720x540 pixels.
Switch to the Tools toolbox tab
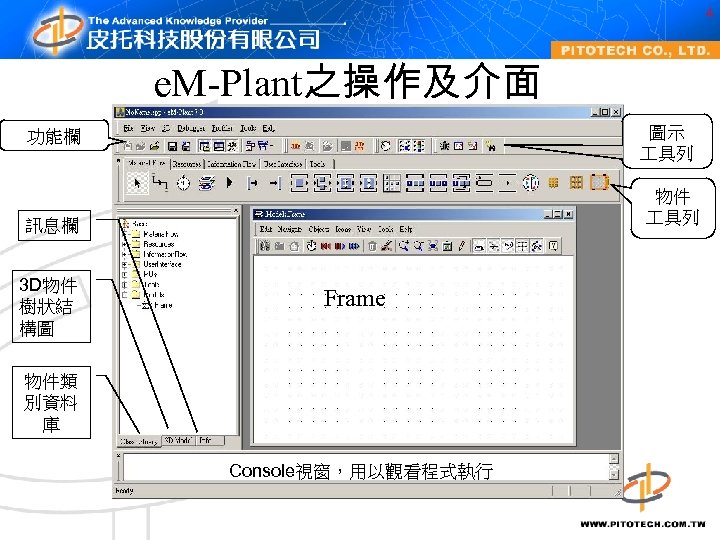318,163
